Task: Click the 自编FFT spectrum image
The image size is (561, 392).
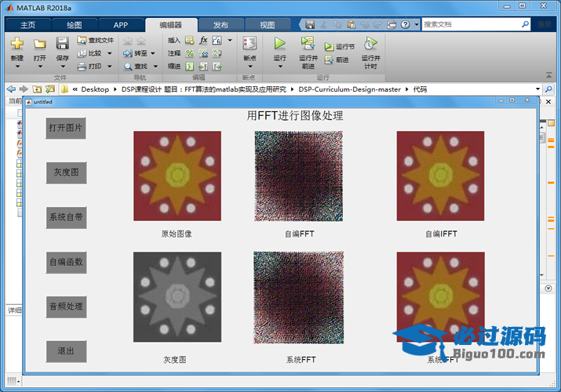Action: coord(298,176)
